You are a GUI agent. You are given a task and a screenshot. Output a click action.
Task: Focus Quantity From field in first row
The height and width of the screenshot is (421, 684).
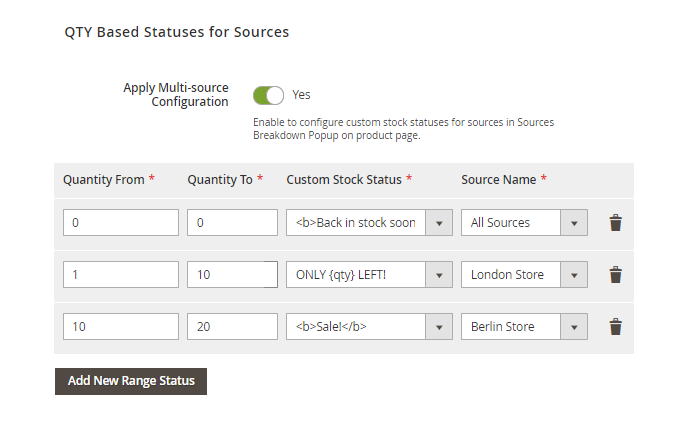click(x=120, y=223)
